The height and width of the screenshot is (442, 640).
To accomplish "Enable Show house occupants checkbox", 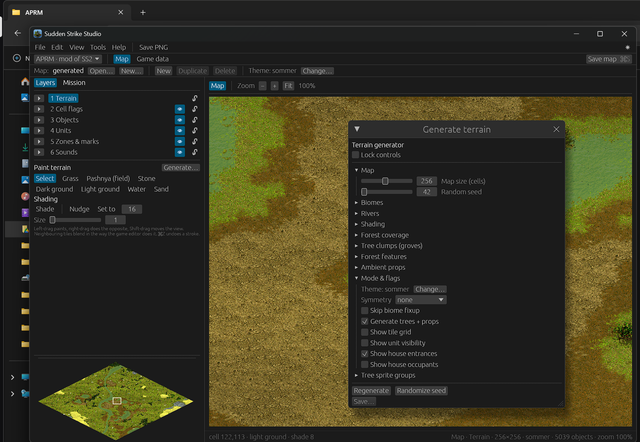I will point(364,364).
